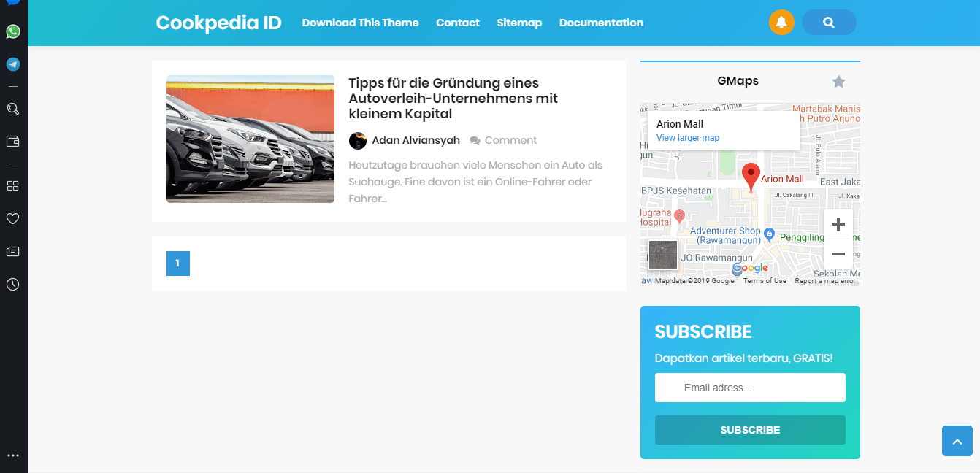Zoom out on the map
Viewport: 980px width, 473px height.
[838, 254]
